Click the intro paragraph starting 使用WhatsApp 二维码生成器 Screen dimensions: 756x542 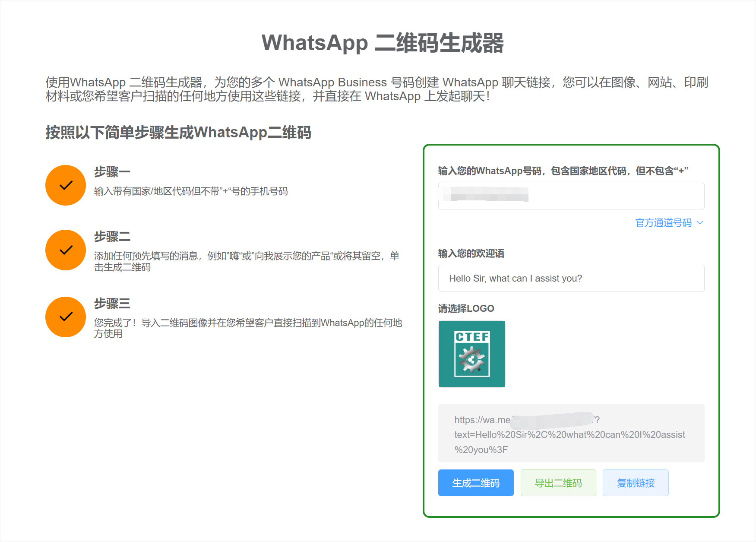tap(376, 89)
